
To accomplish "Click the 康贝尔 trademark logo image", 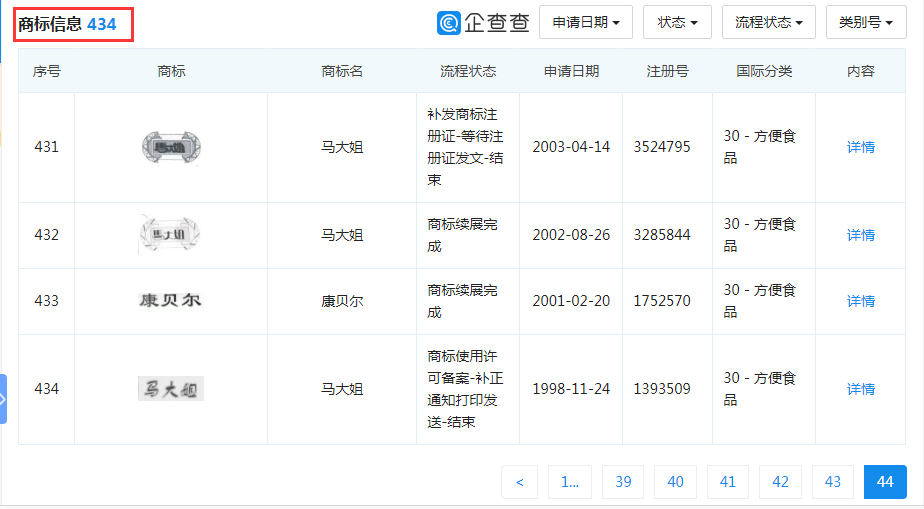I will (x=171, y=300).
